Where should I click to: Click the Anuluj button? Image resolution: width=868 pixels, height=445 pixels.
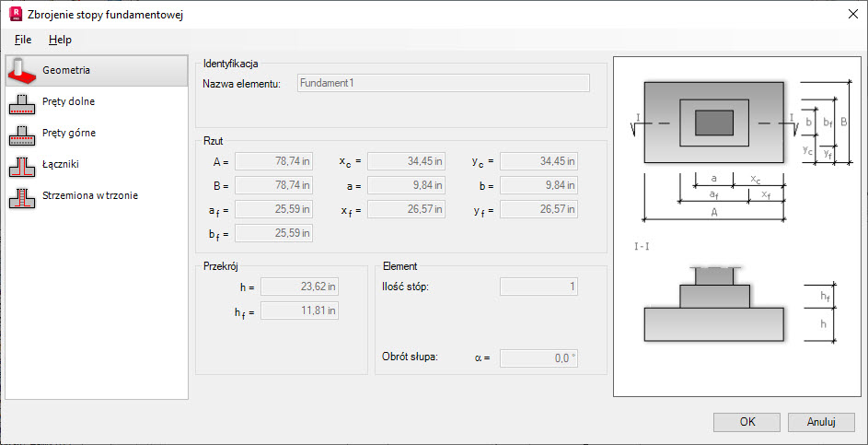pyautogui.click(x=821, y=422)
